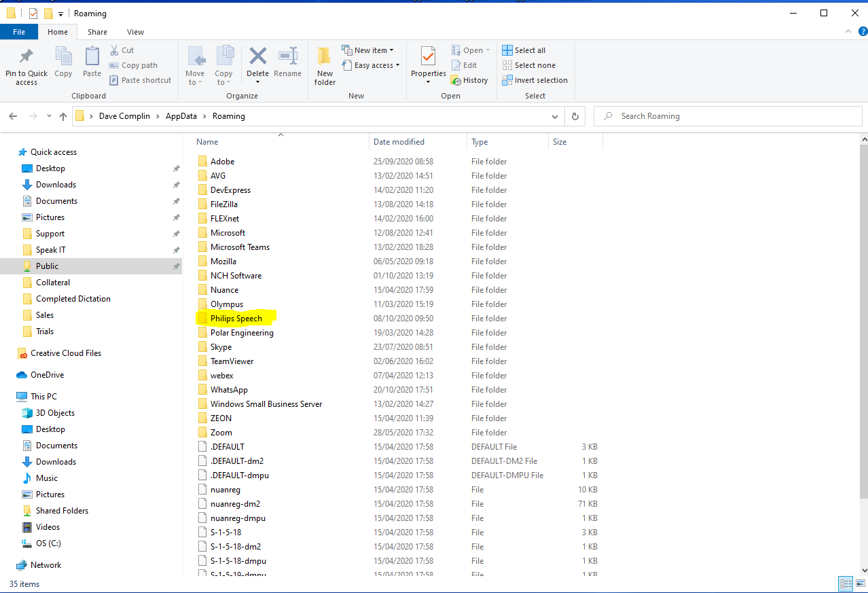The image size is (868, 593).
Task: Select 3D Objects under This PC
Action: [48, 413]
